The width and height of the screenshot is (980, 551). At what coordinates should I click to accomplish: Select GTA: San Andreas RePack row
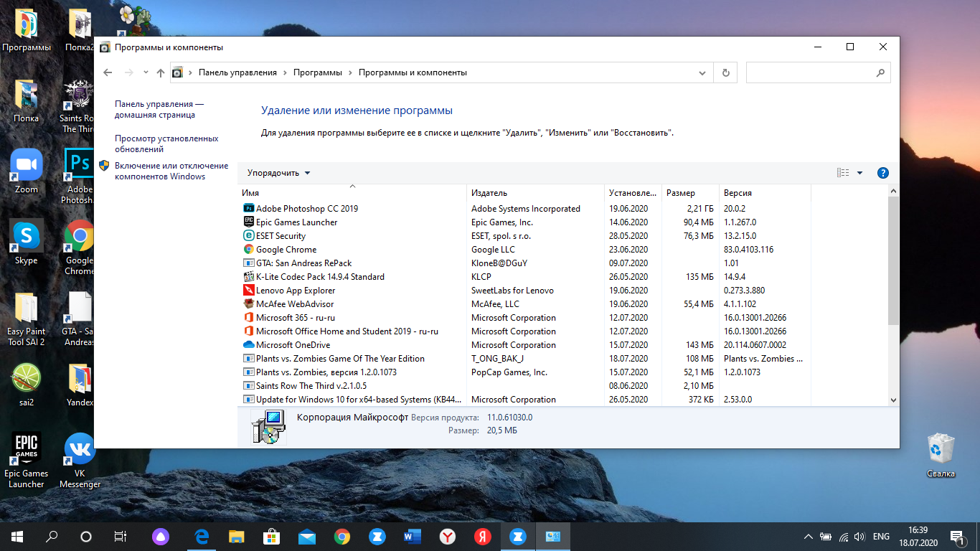pos(527,263)
